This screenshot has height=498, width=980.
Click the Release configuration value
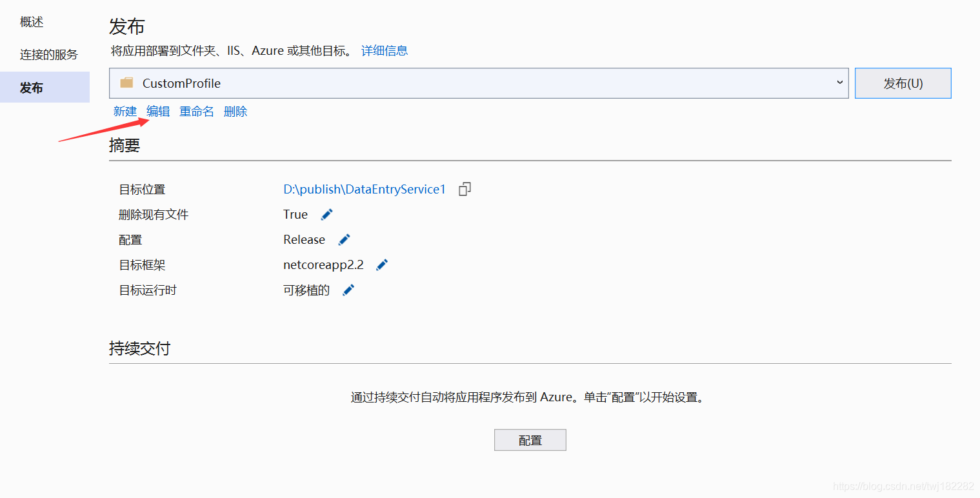[x=304, y=239]
